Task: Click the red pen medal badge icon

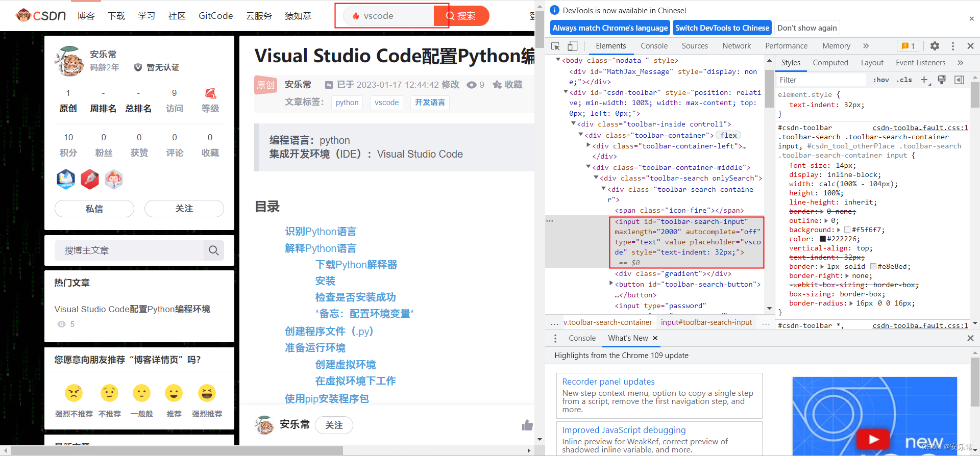Action: (90, 179)
